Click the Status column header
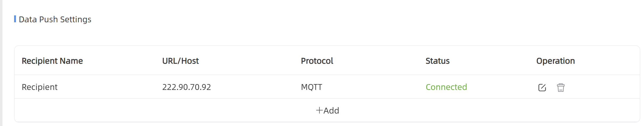Image resolution: width=644 pixels, height=126 pixels. 437,61
